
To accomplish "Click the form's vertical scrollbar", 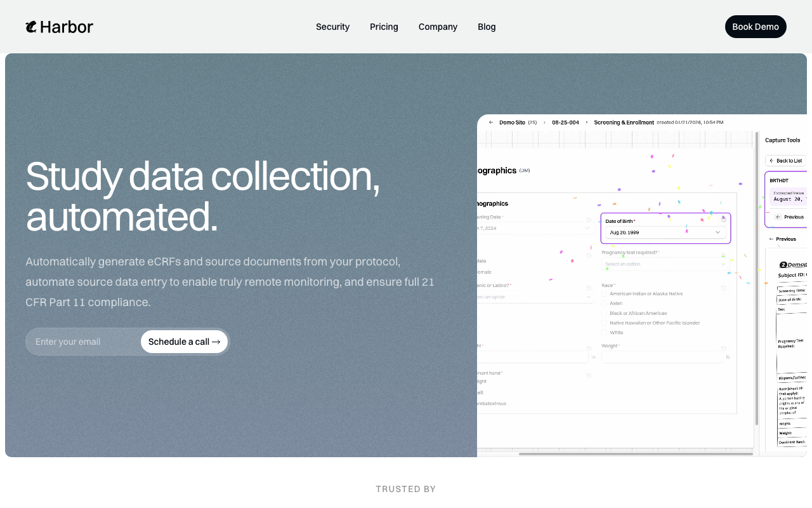I will coord(756,278).
